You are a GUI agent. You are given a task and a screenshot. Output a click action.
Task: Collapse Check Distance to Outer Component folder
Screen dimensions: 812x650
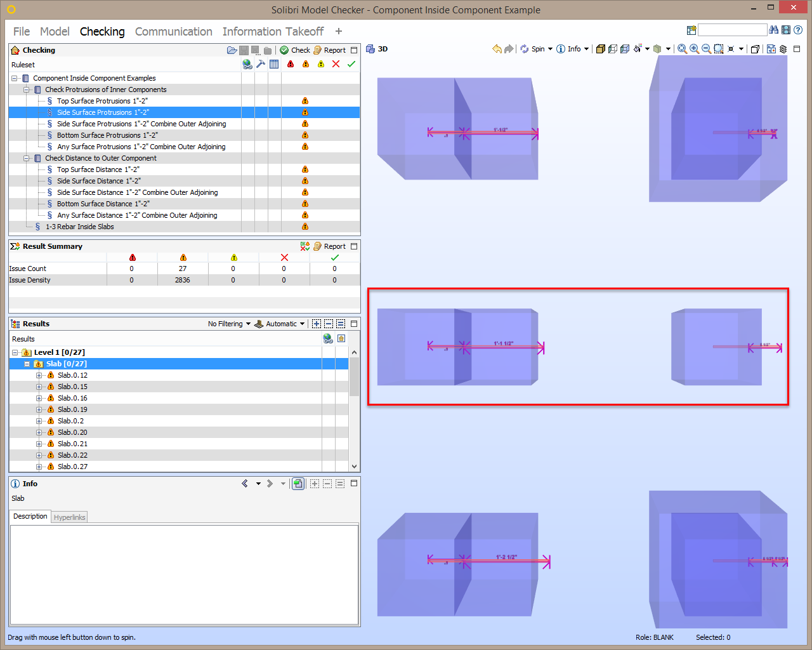27,159
